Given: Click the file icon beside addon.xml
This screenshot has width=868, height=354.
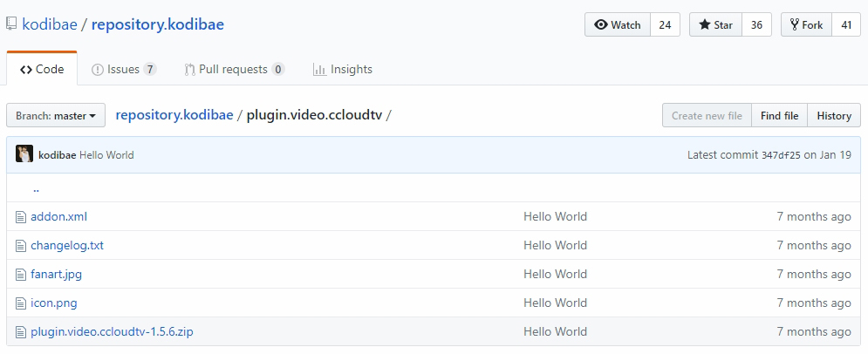Looking at the screenshot, I should point(20,217).
